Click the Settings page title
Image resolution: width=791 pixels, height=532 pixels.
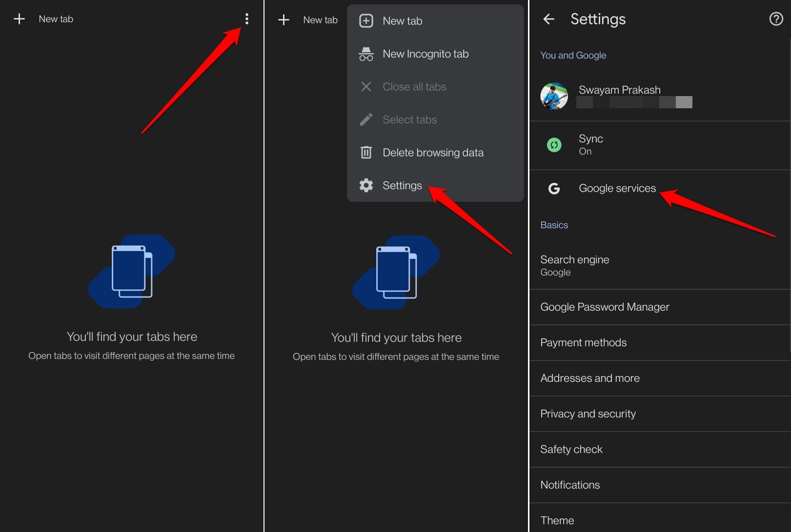pyautogui.click(x=598, y=19)
